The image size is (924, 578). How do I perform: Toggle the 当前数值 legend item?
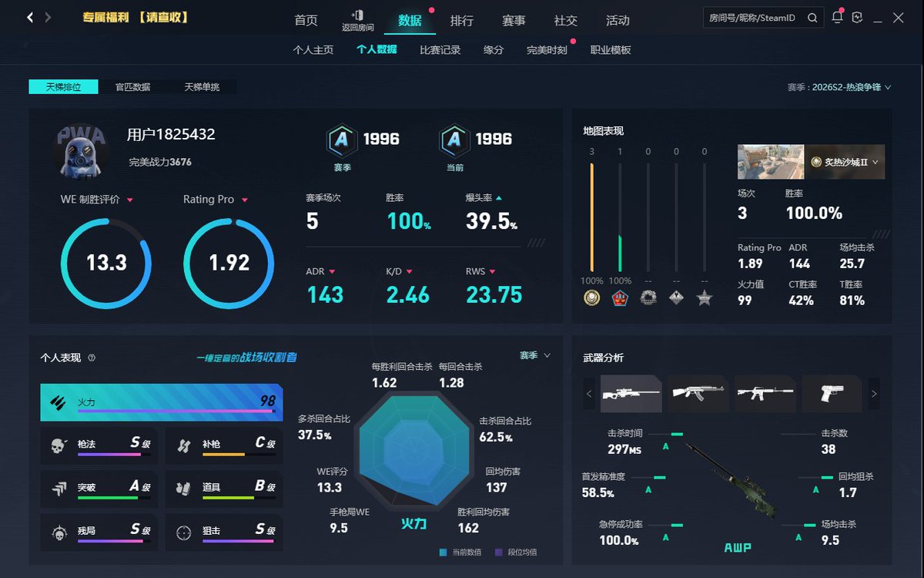point(460,552)
